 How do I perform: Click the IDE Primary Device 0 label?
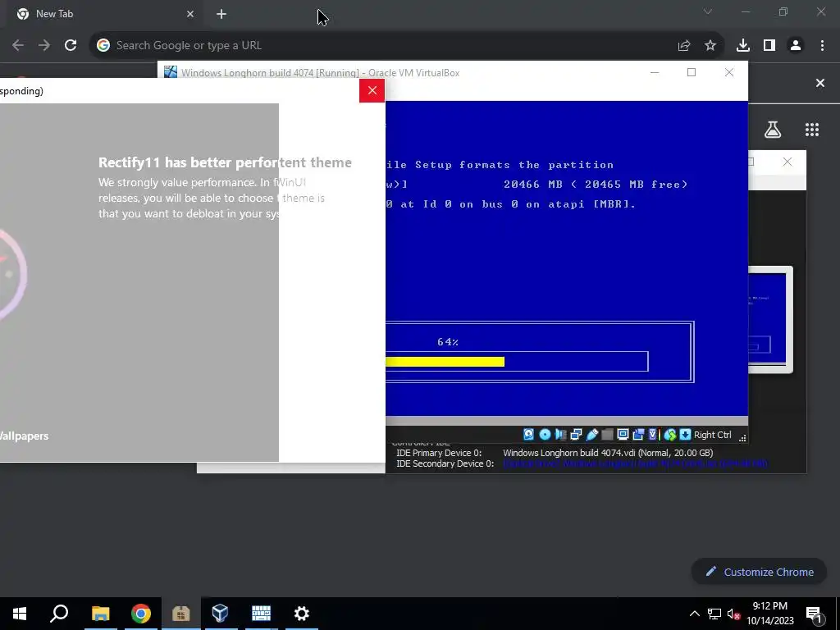439,453
